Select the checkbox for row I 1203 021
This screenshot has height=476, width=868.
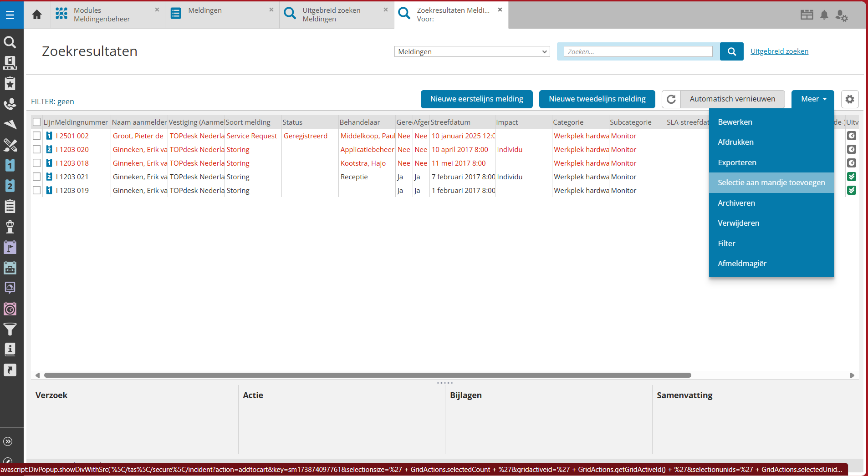tap(37, 177)
